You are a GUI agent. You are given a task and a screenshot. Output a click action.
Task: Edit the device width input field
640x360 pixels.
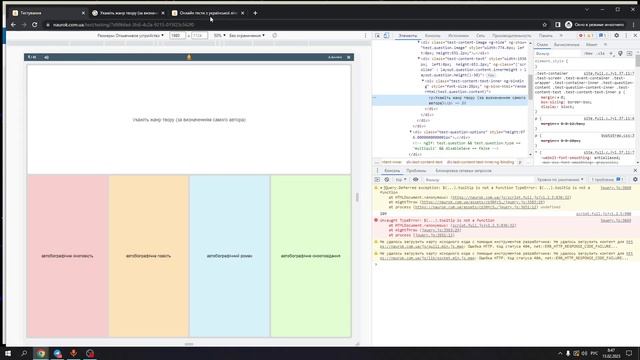(x=177, y=36)
